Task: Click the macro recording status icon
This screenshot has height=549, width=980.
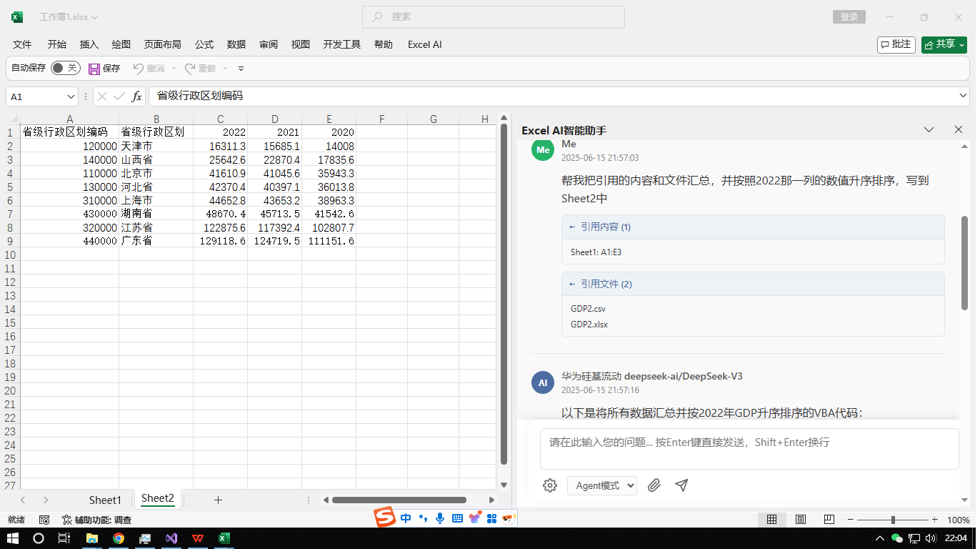Action: pos(44,520)
